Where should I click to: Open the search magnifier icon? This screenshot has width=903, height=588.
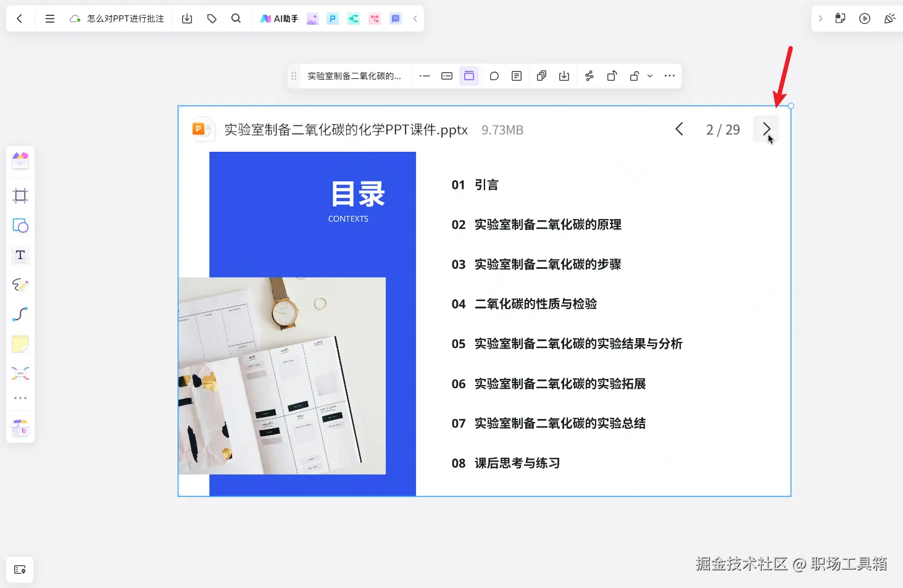point(236,19)
